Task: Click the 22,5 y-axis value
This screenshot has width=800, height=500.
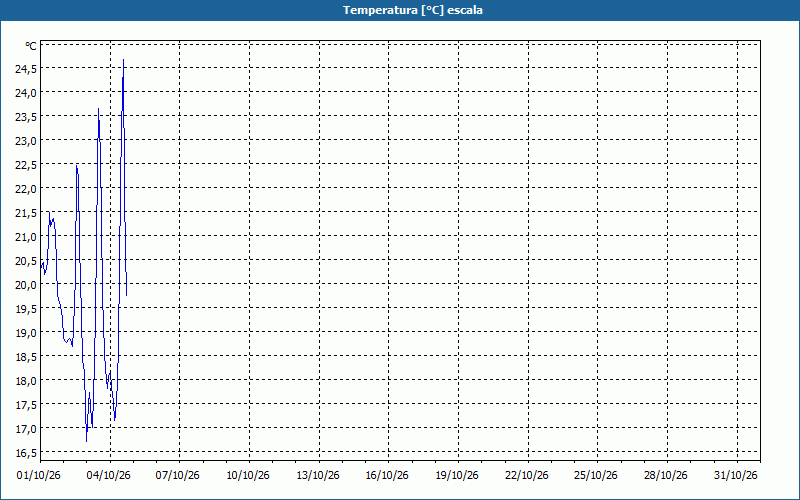Action: (26, 165)
